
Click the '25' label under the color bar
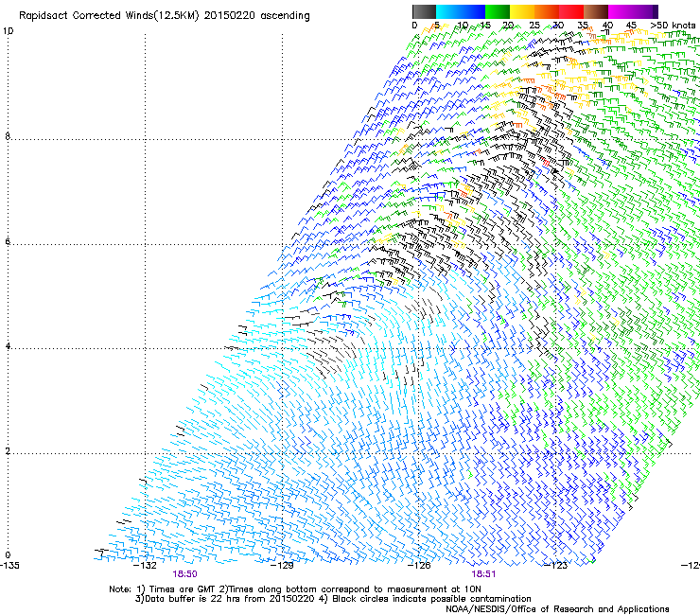534,26
